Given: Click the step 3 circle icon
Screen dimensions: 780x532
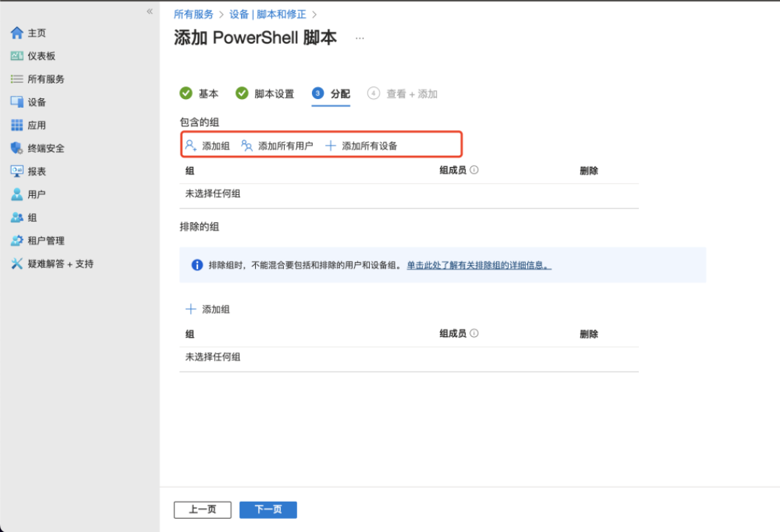Looking at the screenshot, I should [x=318, y=93].
